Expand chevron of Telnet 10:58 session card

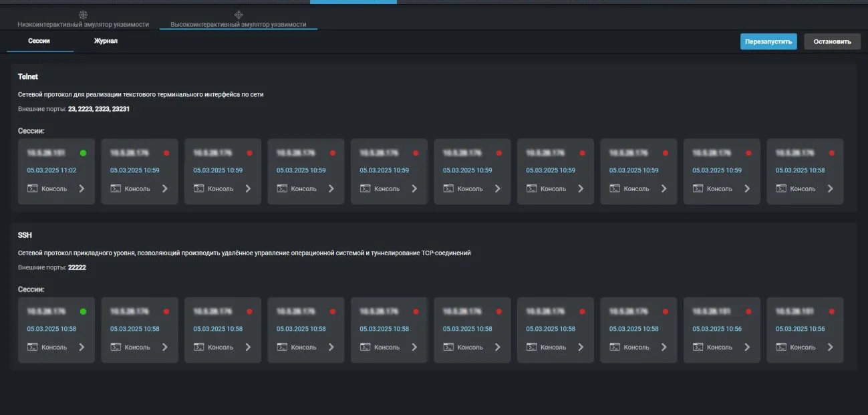[x=830, y=188]
